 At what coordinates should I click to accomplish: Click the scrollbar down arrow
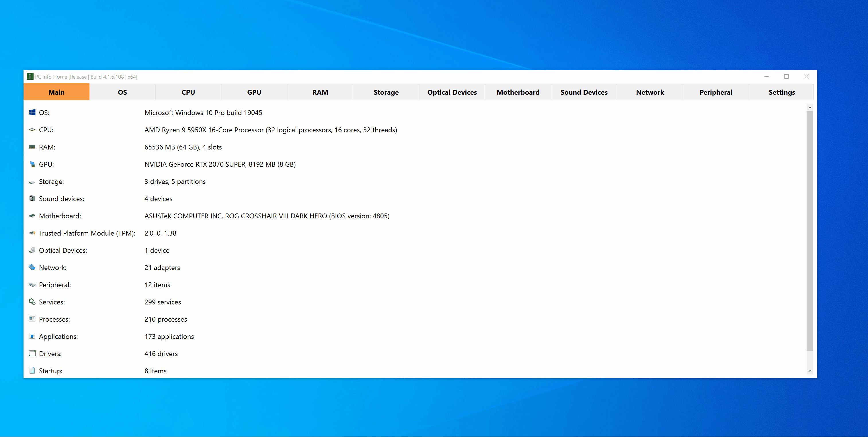pos(810,370)
